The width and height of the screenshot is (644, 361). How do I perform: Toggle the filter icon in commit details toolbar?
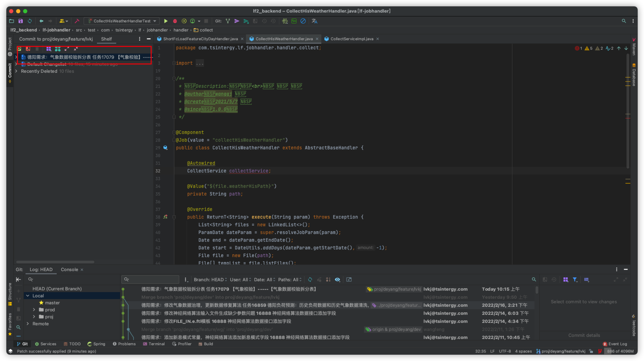pyautogui.click(x=575, y=279)
